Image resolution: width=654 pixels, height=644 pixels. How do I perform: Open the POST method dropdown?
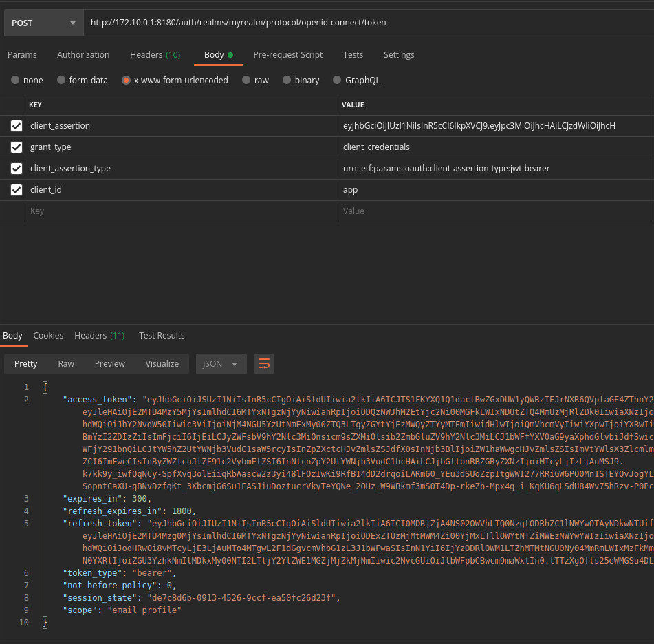coord(43,22)
